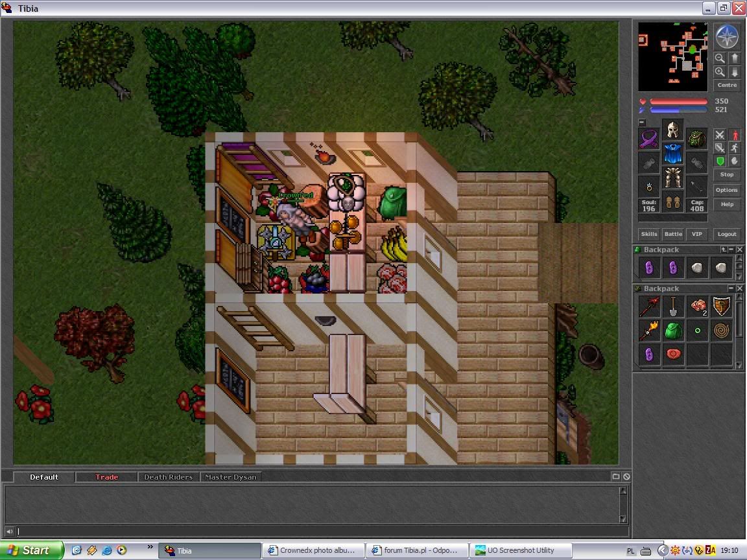Click the brown shield in the lower Backpack
Image resolution: width=747 pixels, height=560 pixels.
pyautogui.click(x=721, y=307)
